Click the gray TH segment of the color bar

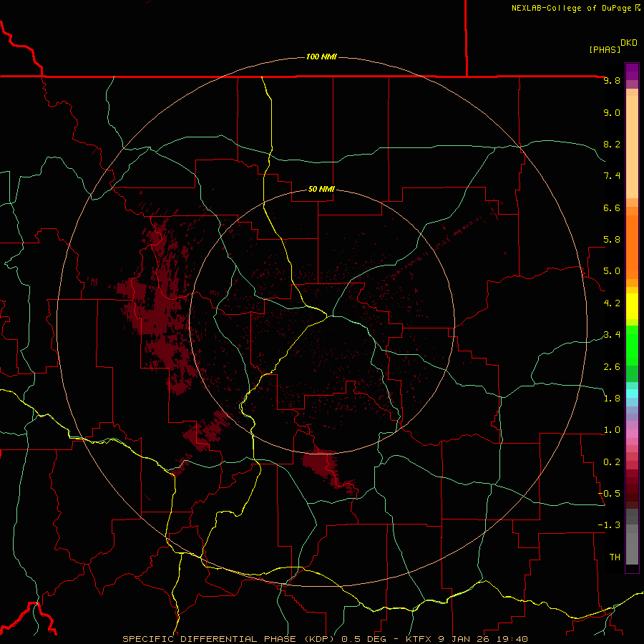[x=632, y=548]
